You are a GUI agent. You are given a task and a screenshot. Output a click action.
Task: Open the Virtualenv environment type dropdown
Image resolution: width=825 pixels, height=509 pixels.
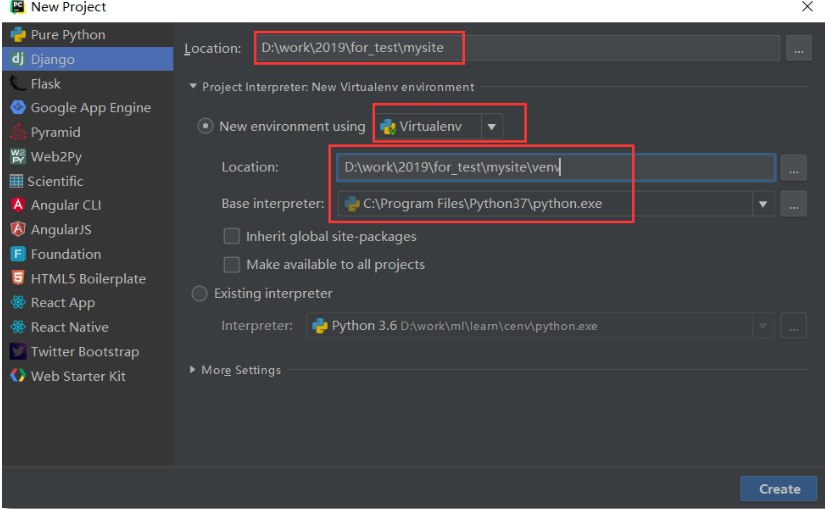491,126
